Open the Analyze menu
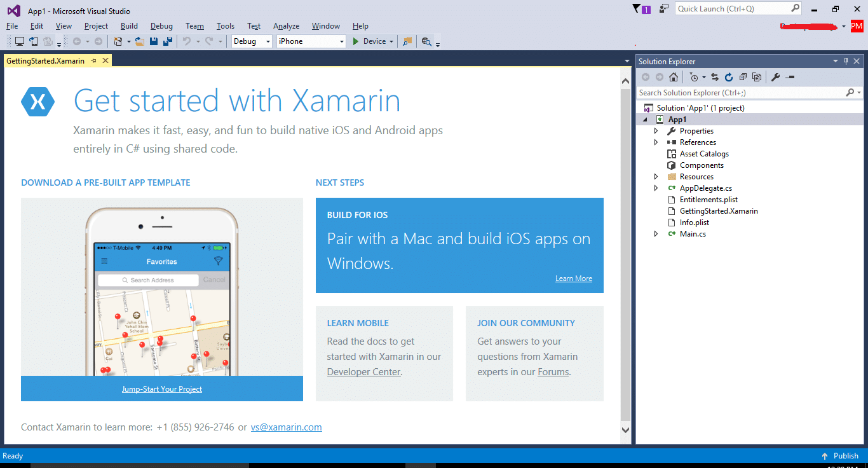 287,26
